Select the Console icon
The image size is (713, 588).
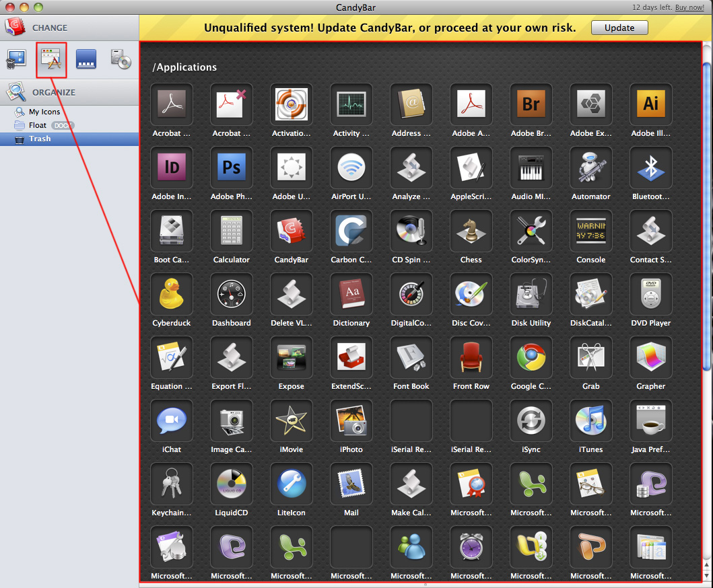[590, 230]
